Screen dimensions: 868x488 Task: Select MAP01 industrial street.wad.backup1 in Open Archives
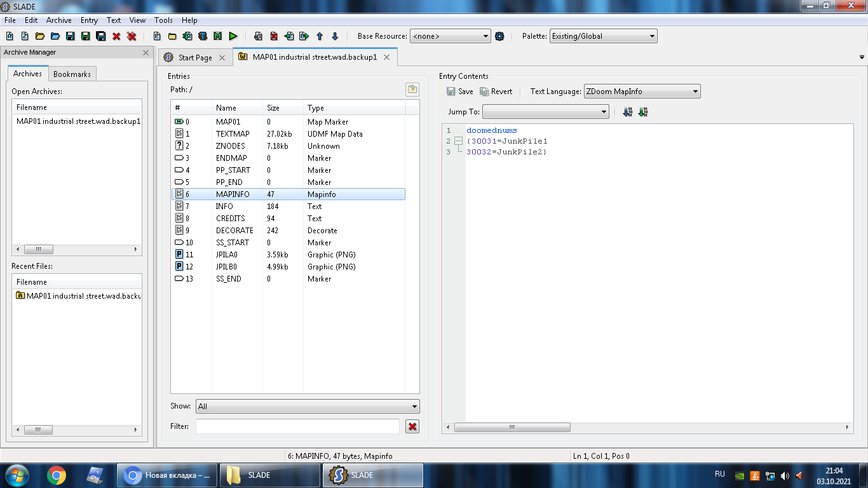78,121
